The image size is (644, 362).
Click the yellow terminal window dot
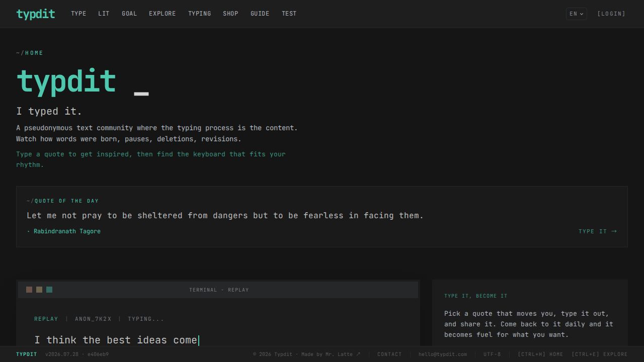tap(39, 290)
